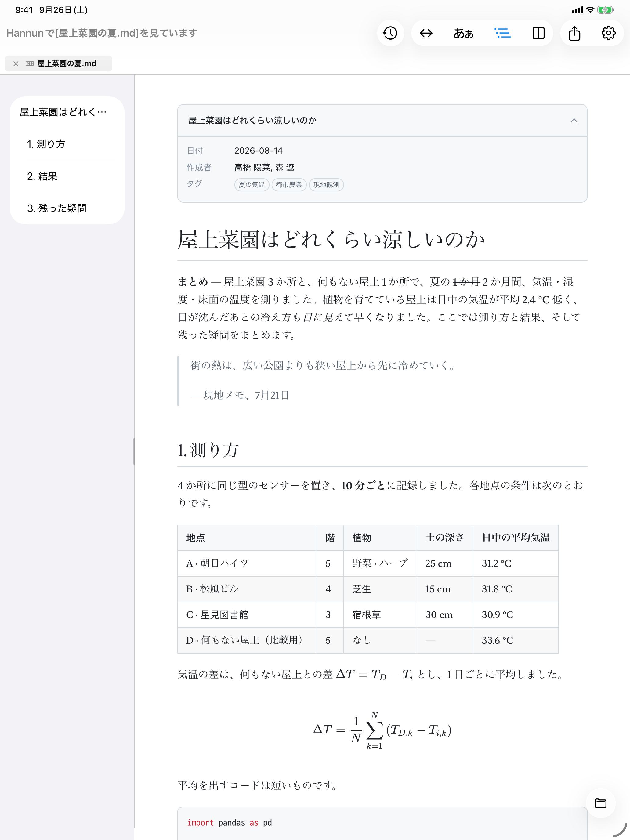Click the blockquote 街の熱は text
Viewport: 630px width, 840px height.
[x=323, y=365]
